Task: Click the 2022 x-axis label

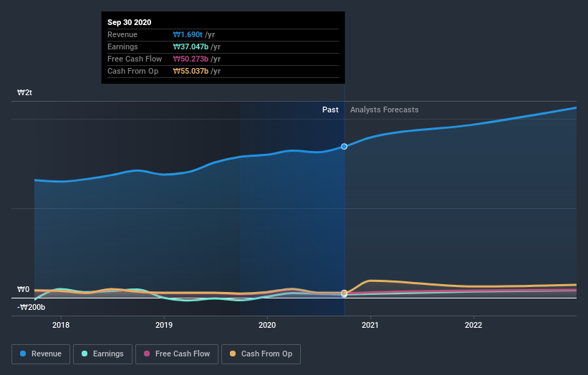Action: point(473,325)
